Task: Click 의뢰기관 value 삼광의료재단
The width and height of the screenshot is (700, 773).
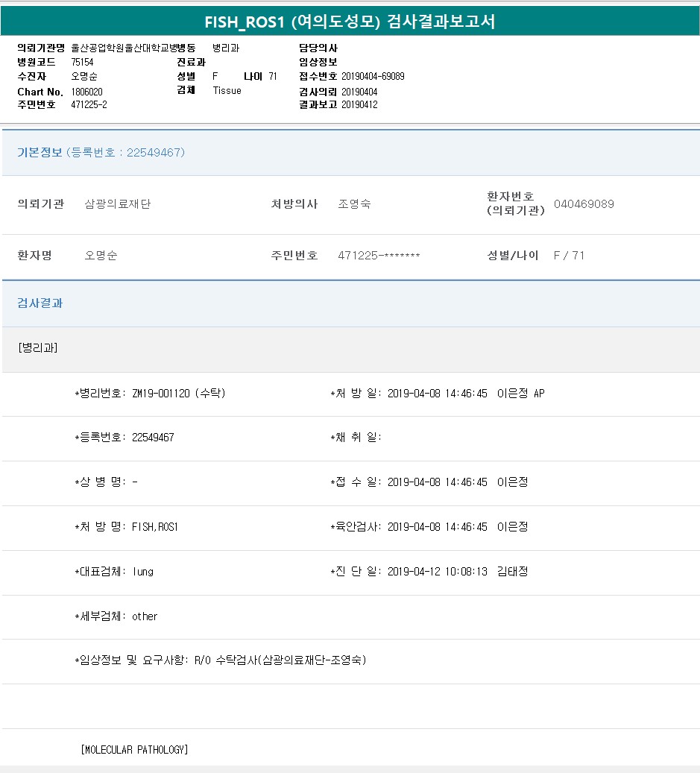Action: tap(118, 204)
